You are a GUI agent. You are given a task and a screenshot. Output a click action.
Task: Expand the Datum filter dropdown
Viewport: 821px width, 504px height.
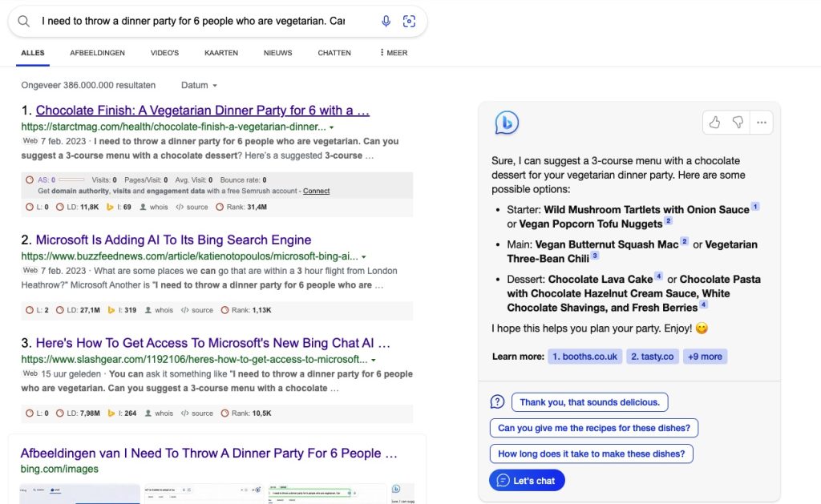pyautogui.click(x=199, y=85)
